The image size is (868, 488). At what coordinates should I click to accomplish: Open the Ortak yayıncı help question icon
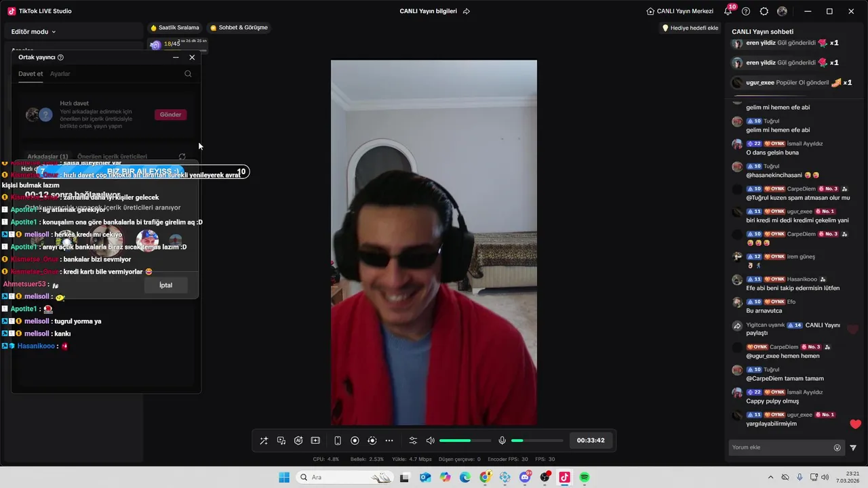[60, 58]
